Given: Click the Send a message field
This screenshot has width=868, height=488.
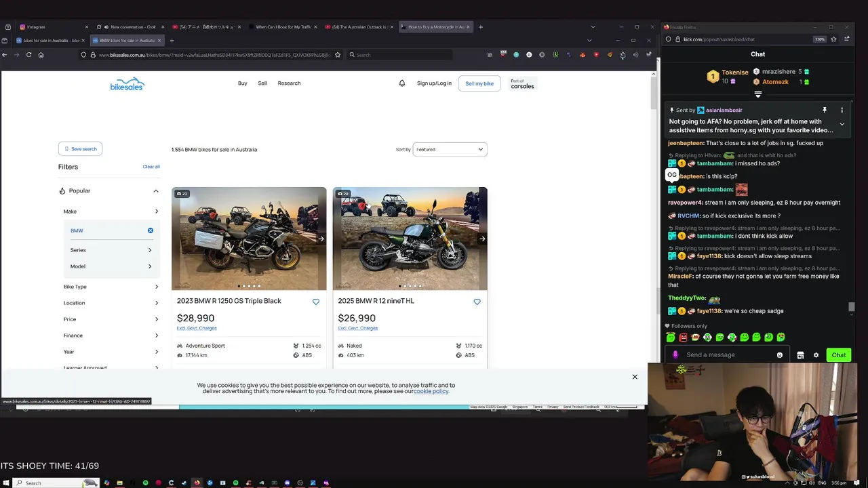Looking at the screenshot, I should click(728, 355).
